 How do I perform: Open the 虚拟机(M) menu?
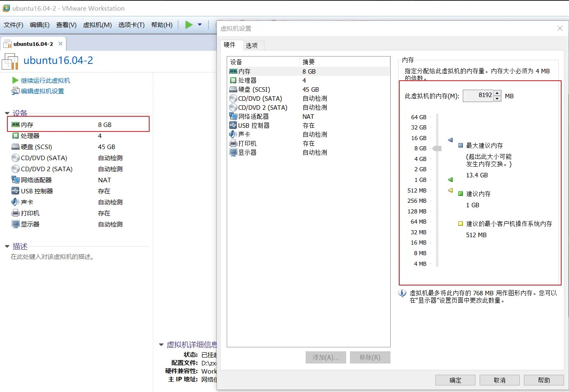pos(98,25)
